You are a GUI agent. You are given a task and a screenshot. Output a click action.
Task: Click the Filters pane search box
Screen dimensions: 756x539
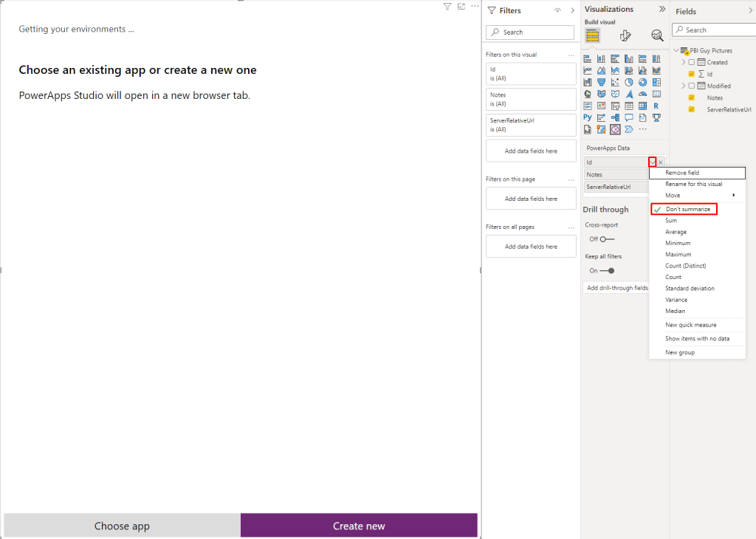point(530,32)
